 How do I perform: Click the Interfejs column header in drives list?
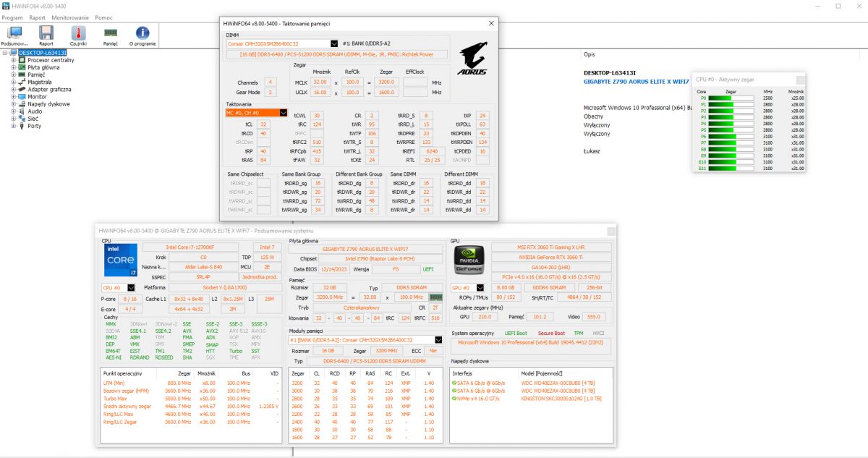pos(464,373)
